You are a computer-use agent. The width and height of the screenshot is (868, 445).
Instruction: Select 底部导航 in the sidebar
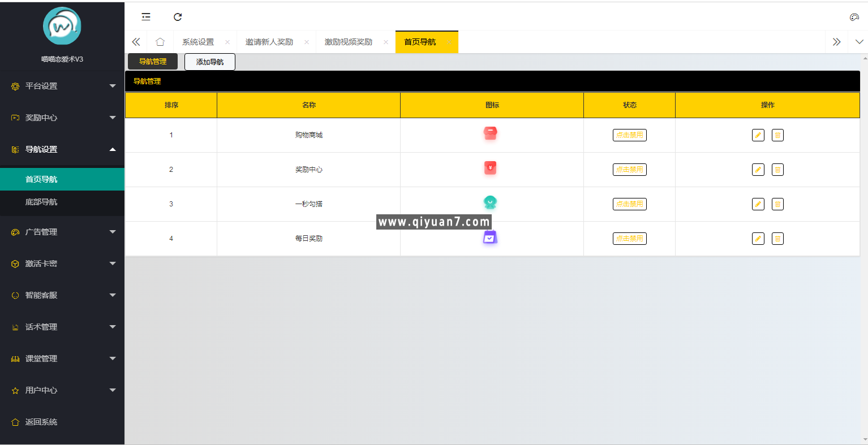62,203
